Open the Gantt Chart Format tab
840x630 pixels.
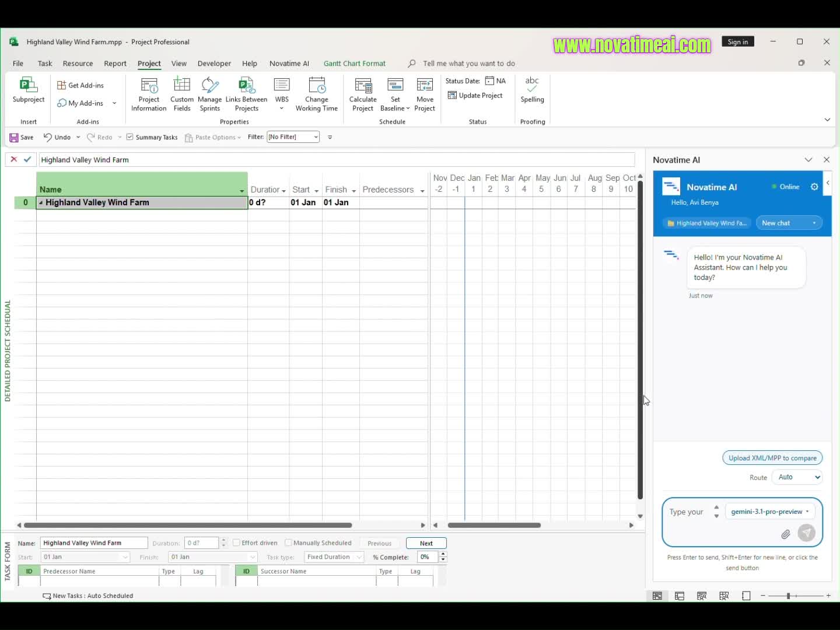(355, 64)
